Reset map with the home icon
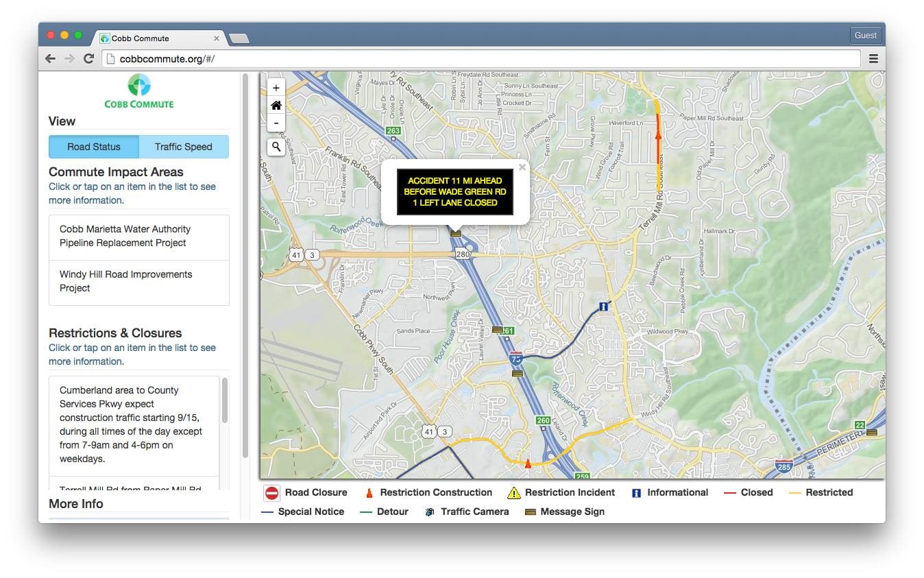 point(276,106)
